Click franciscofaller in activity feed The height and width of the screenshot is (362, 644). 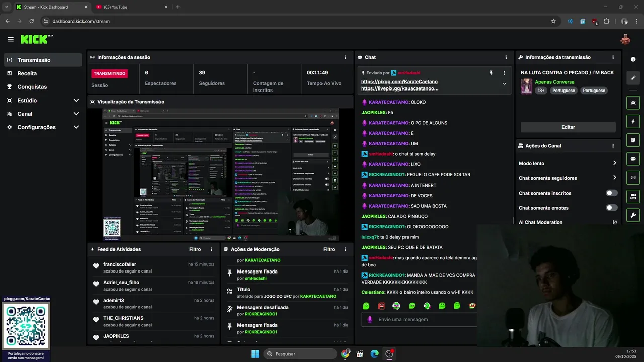(120, 264)
